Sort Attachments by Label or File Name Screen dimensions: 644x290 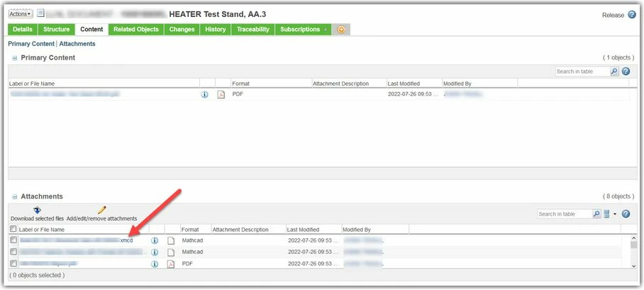pyautogui.click(x=41, y=230)
